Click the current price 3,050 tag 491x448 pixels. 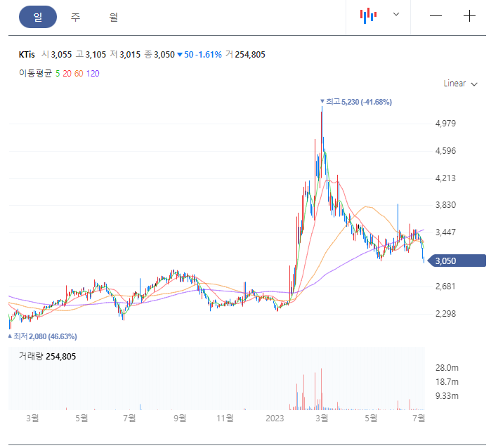point(457,261)
